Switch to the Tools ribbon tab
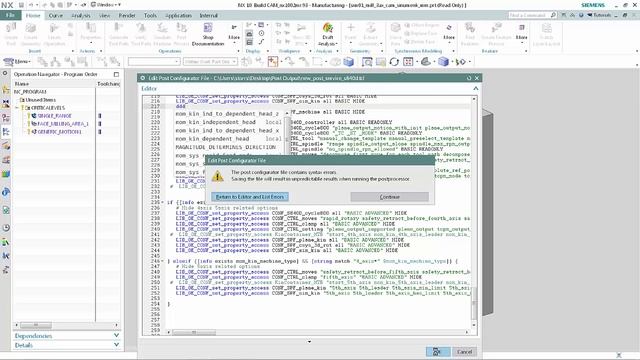 click(150, 16)
